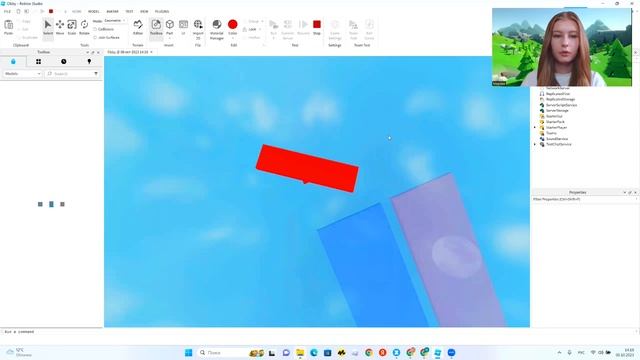
Task: Select Teams in Explorer
Action: pos(551,133)
